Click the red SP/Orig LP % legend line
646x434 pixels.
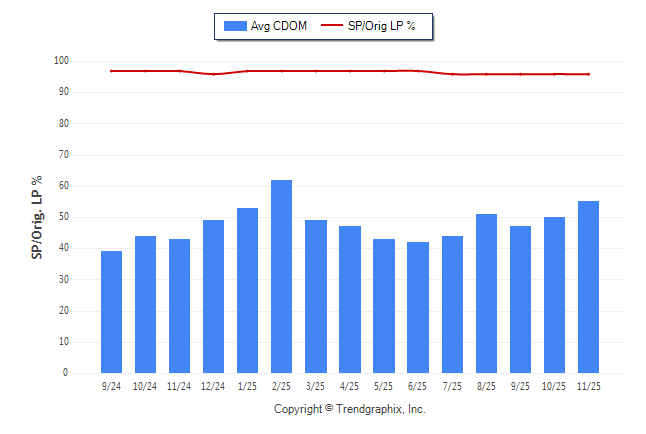(330, 26)
